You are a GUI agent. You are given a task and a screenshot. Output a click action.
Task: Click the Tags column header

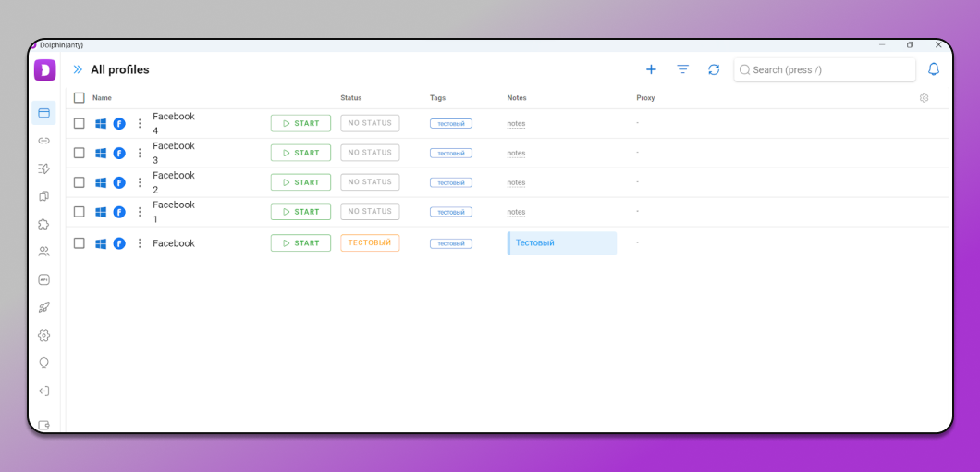pyautogui.click(x=437, y=98)
